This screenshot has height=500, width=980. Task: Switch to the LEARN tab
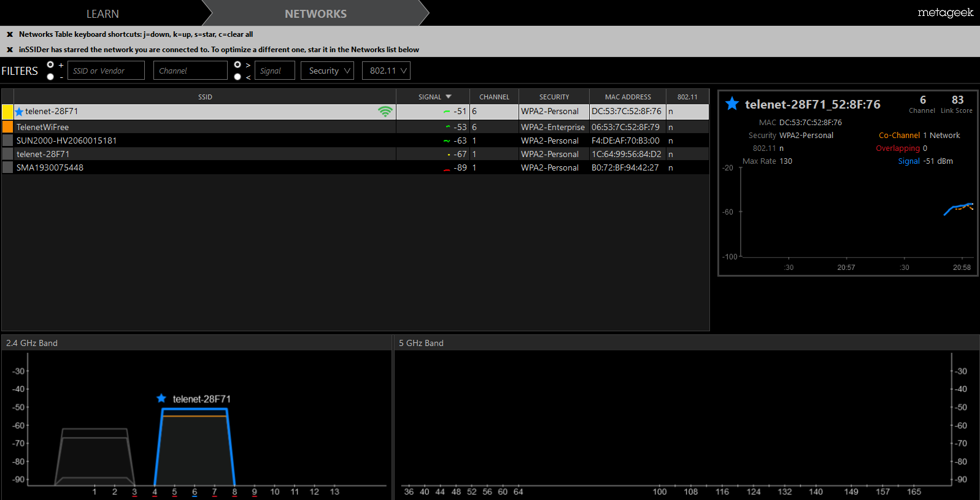coord(102,13)
